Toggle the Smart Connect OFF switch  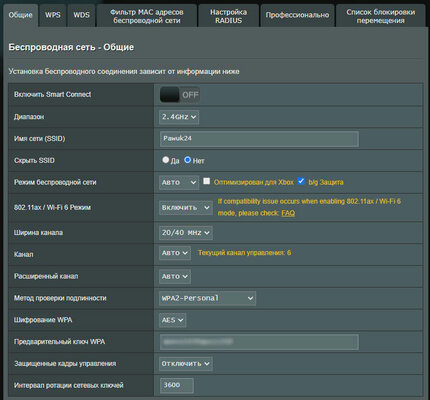(180, 95)
